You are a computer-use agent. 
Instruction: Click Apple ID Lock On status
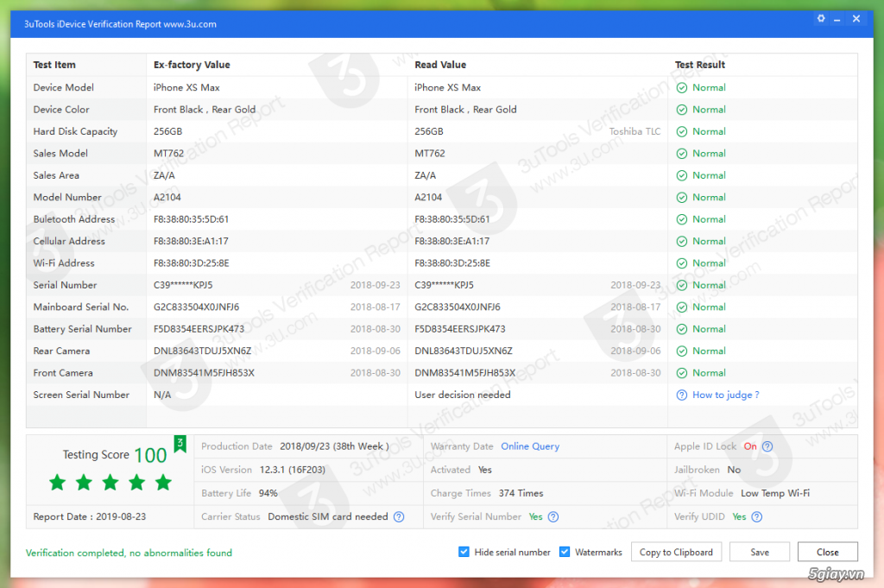[750, 446]
